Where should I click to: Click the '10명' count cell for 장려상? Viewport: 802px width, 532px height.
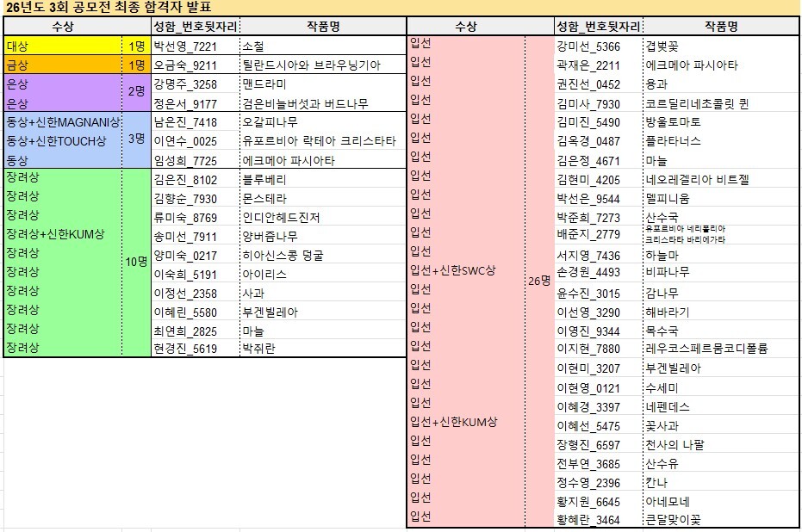(135, 262)
